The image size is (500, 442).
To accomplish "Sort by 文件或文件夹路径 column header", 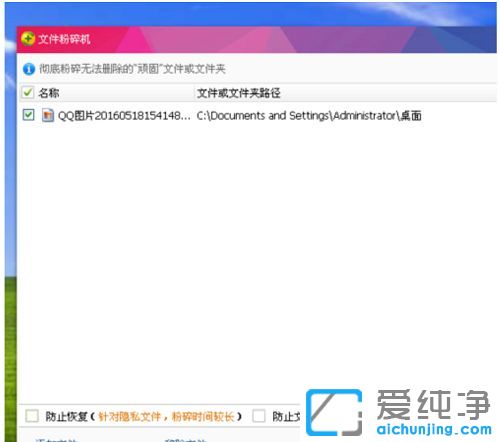I will tap(239, 93).
